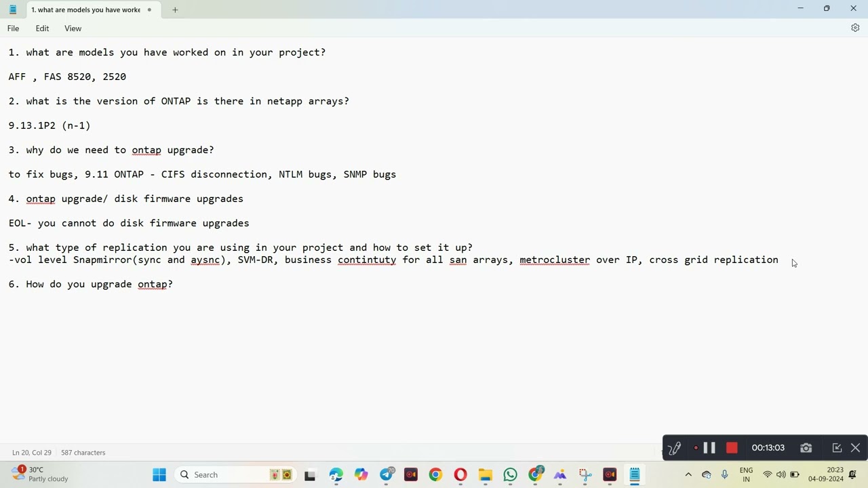Open the Edit menu
The image size is (868, 488).
(42, 28)
